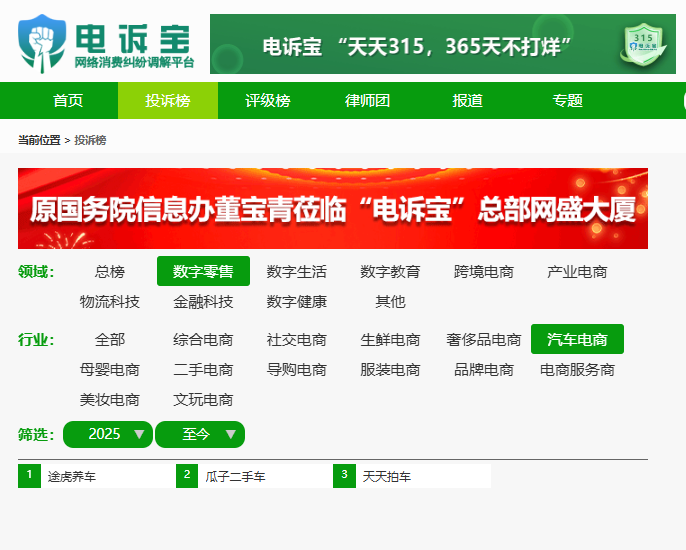Click the 电诉宝 shield logo

point(42,43)
